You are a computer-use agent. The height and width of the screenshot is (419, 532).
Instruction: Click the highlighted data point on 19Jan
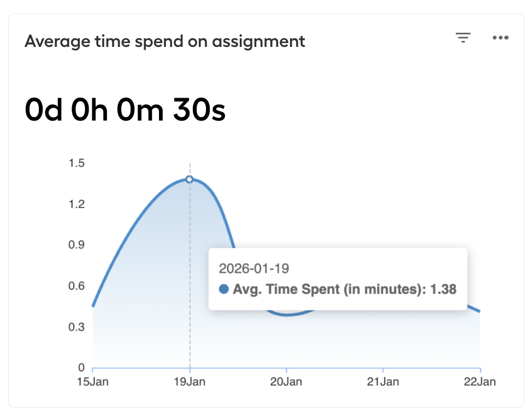tap(190, 179)
